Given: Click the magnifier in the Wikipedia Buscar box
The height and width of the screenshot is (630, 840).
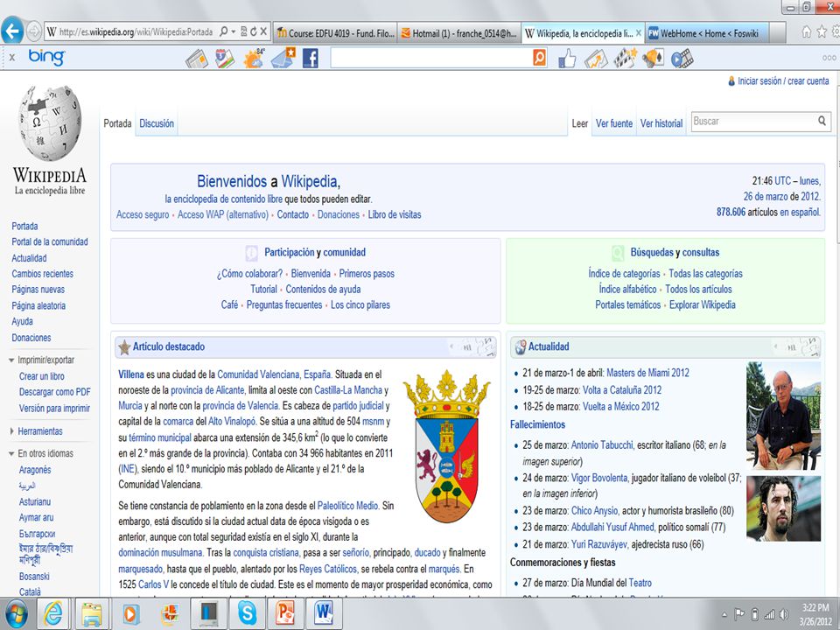Looking at the screenshot, I should pyautogui.click(x=822, y=121).
